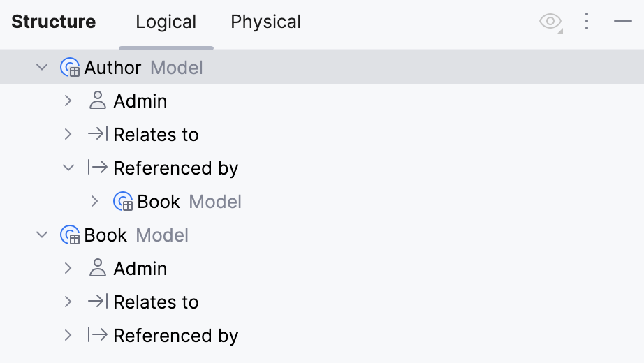Image resolution: width=644 pixels, height=363 pixels.
Task: Toggle the eye view options icon
Action: point(550,22)
